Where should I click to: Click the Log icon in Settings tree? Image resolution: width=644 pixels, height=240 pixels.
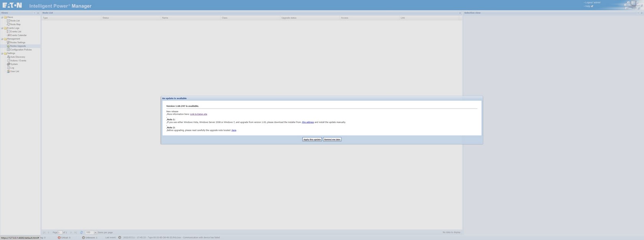[8, 68]
